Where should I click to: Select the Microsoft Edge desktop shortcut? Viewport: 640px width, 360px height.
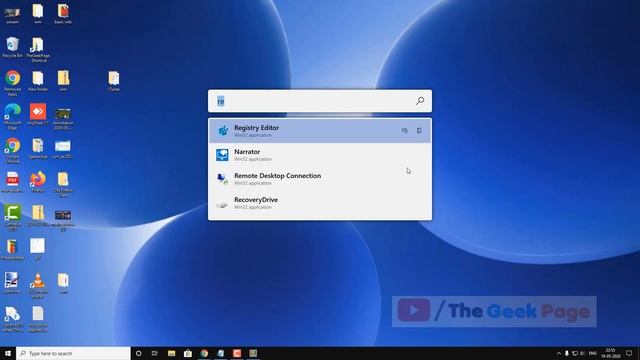pos(12,116)
